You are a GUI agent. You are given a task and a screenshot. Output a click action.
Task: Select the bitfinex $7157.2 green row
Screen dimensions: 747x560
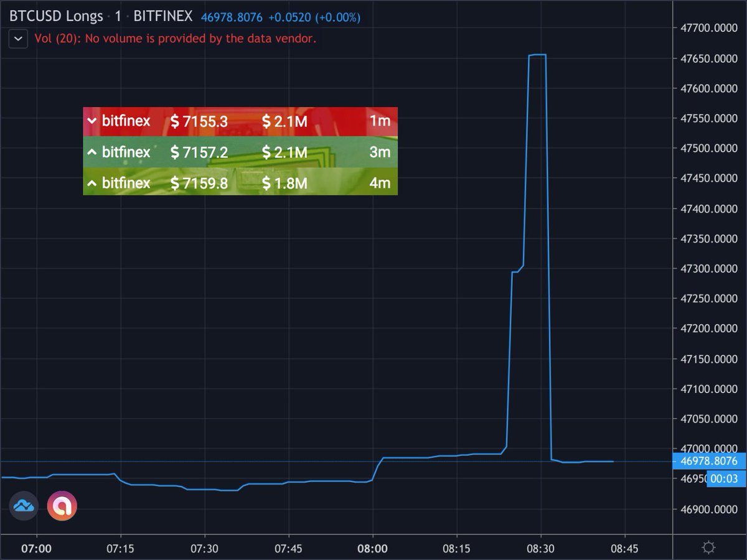pos(240,152)
